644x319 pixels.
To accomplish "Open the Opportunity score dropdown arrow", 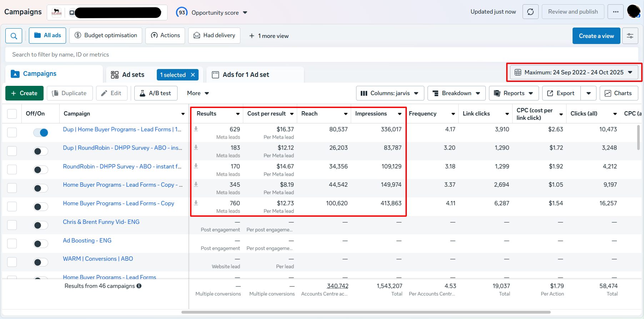I will [245, 13].
